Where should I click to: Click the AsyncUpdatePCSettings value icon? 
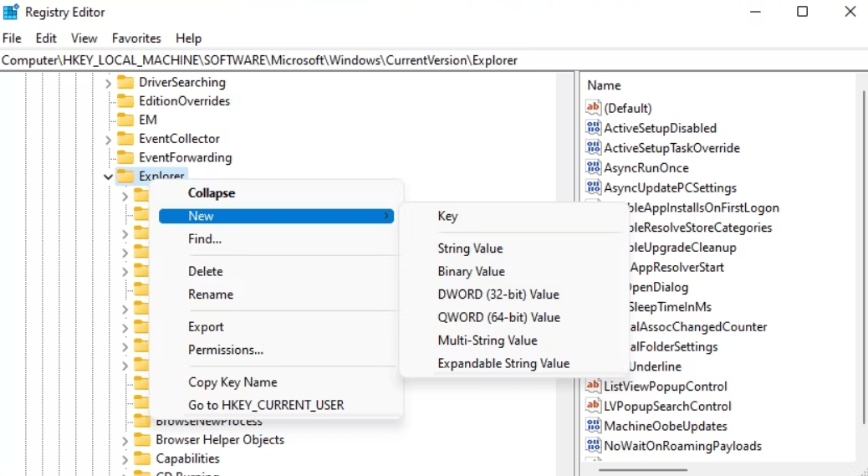pyautogui.click(x=593, y=187)
